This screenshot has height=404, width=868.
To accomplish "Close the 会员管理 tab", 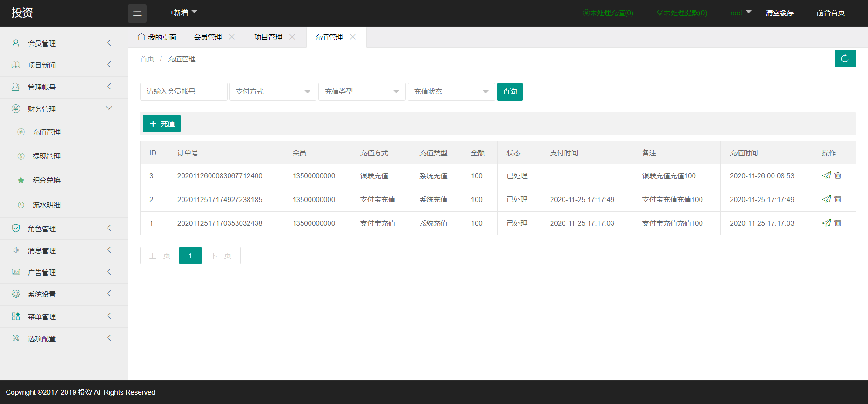I will click(x=232, y=37).
